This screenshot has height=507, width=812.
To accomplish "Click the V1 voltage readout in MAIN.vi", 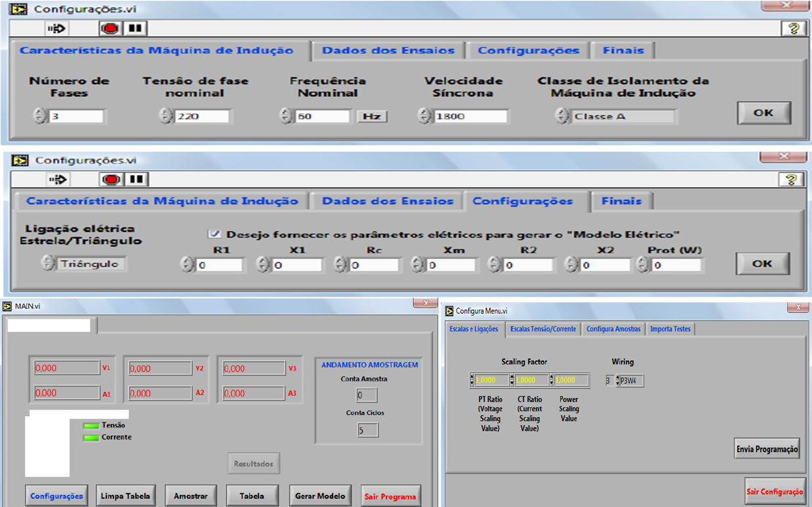I will click(67, 369).
